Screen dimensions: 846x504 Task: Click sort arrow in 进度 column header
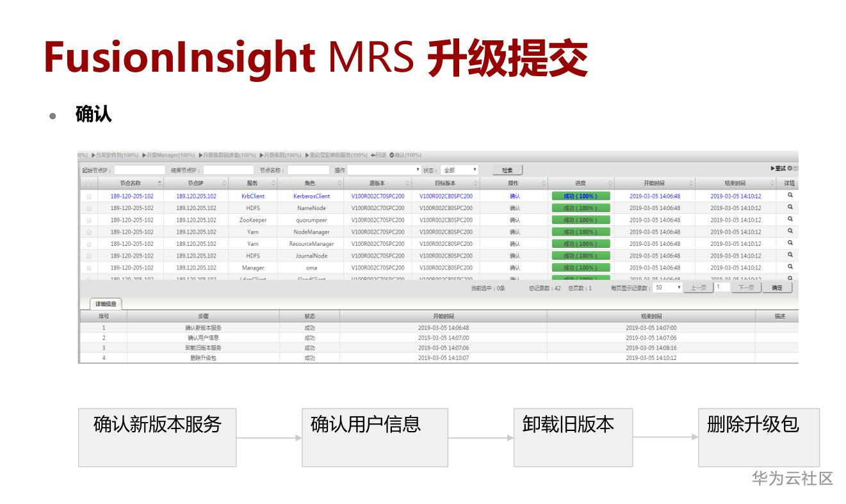(610, 184)
